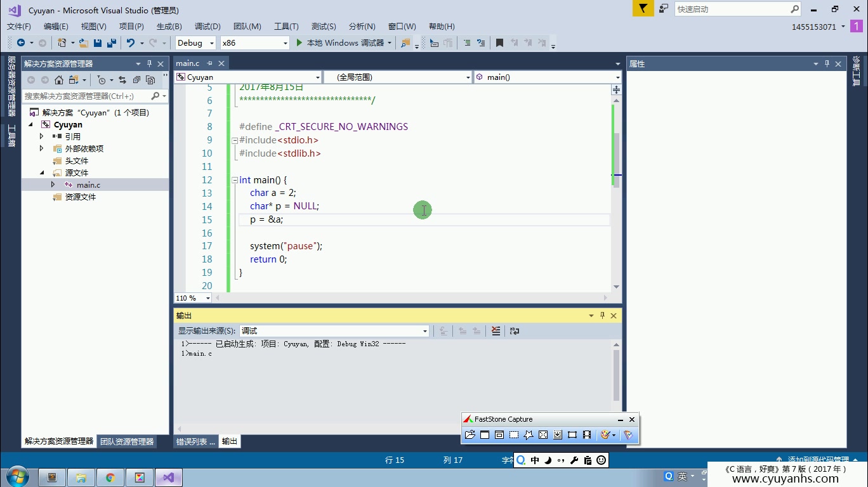Viewport: 868px width, 487px height.
Task: Switch to the 错误列表 tab
Action: (195, 441)
